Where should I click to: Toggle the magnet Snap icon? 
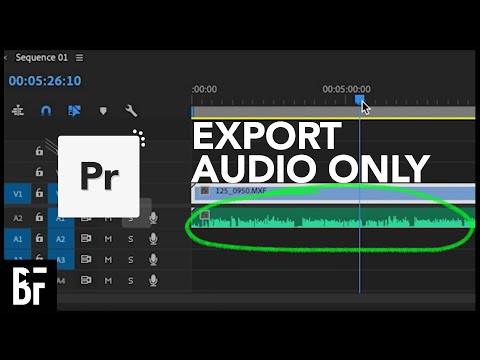(46, 110)
